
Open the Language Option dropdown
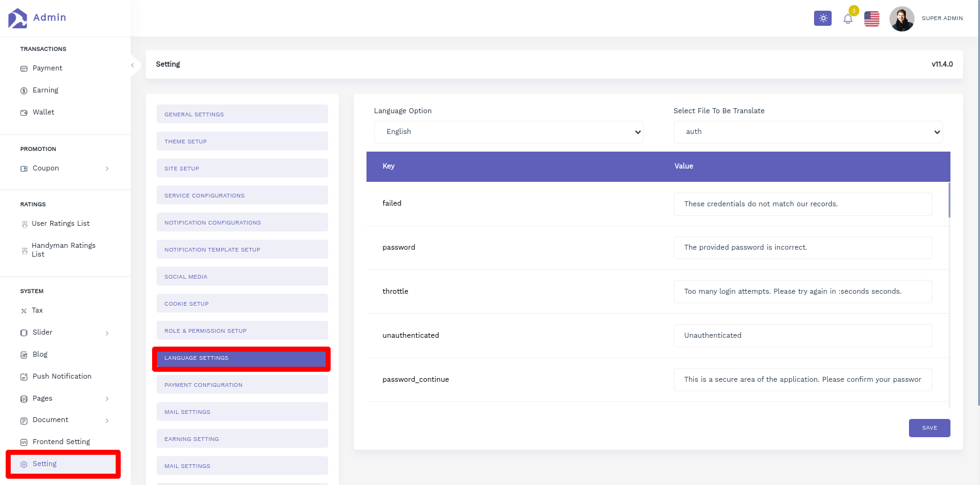(509, 132)
